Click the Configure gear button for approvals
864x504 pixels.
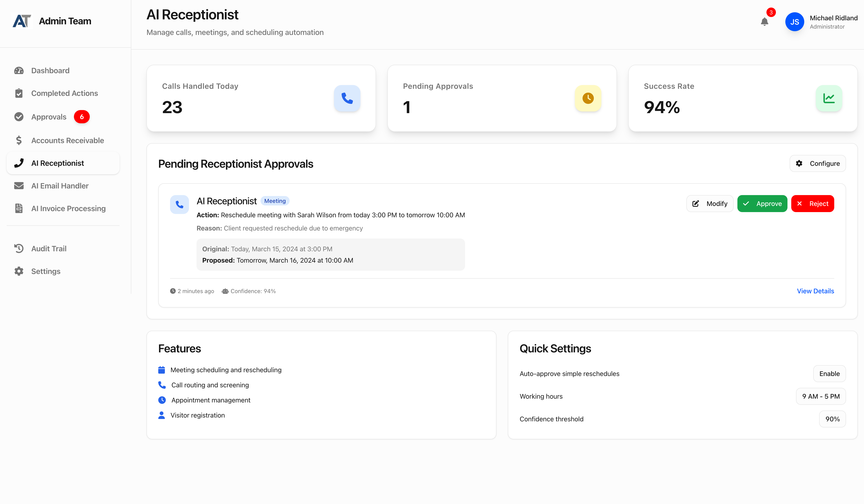tap(817, 163)
